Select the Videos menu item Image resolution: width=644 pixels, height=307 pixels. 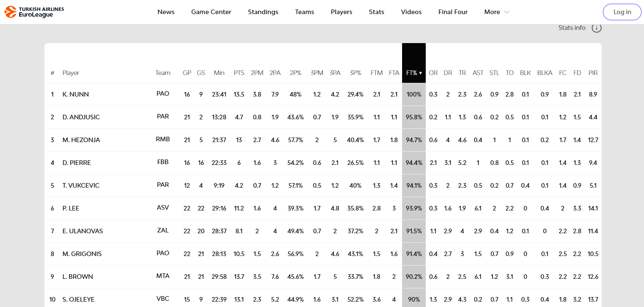tap(411, 12)
